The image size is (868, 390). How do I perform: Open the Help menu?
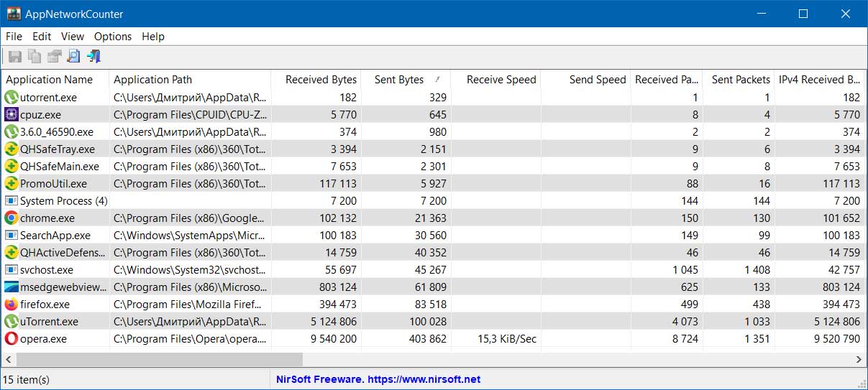tap(153, 36)
